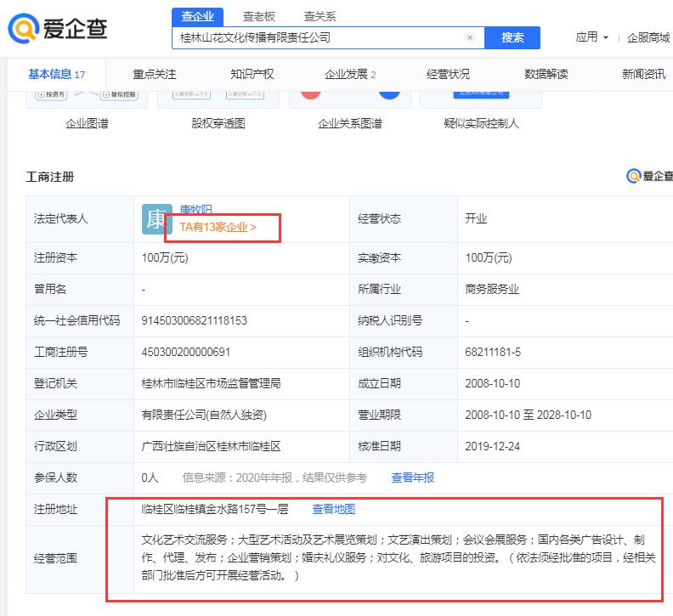Click the 搜索 button
Viewport: 673px width, 616px height.
pyautogui.click(x=512, y=37)
